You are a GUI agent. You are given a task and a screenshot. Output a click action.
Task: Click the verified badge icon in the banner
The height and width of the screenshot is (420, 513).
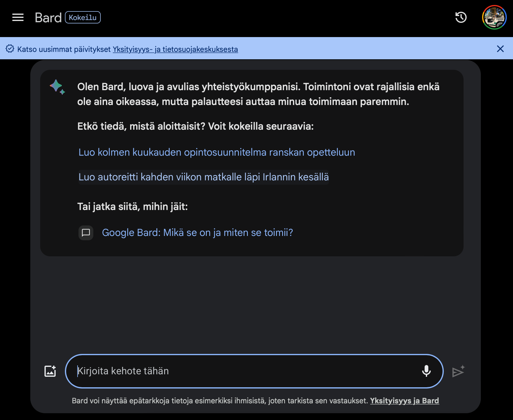pos(10,49)
